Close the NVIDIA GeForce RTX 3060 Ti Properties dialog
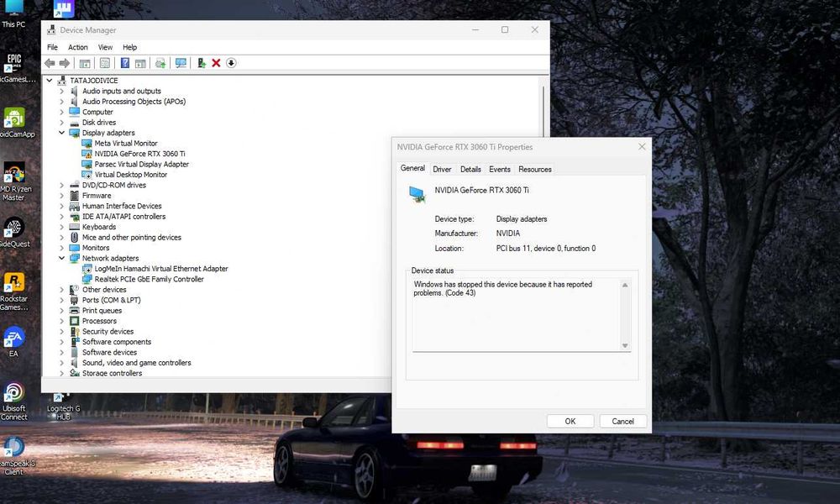Screen dimensions: 840x504 (642, 147)
